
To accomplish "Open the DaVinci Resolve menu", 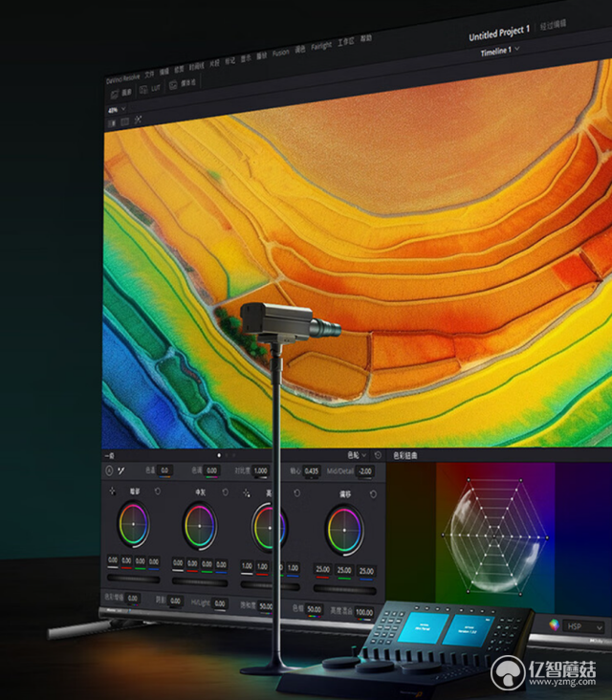I will pos(122,77).
